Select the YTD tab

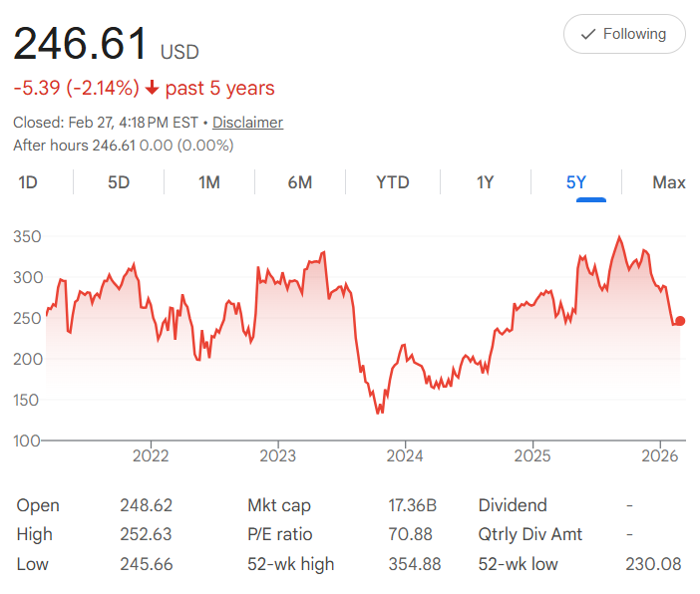pos(393,182)
